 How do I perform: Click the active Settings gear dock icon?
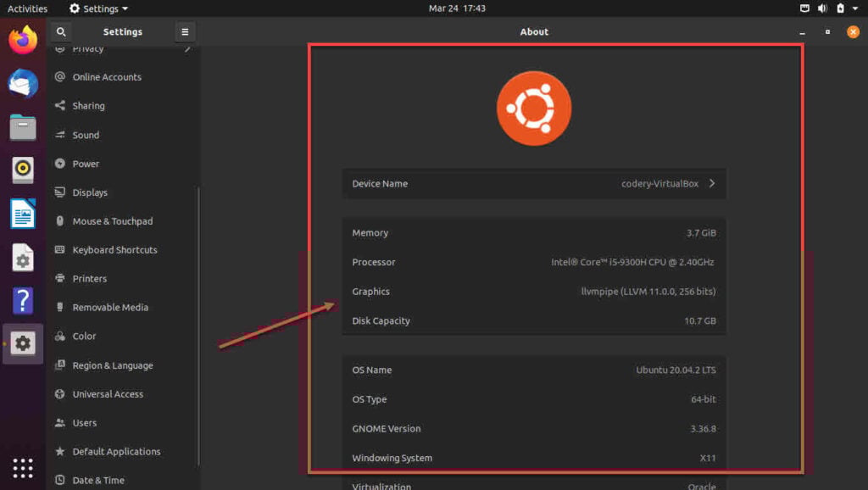(23, 344)
